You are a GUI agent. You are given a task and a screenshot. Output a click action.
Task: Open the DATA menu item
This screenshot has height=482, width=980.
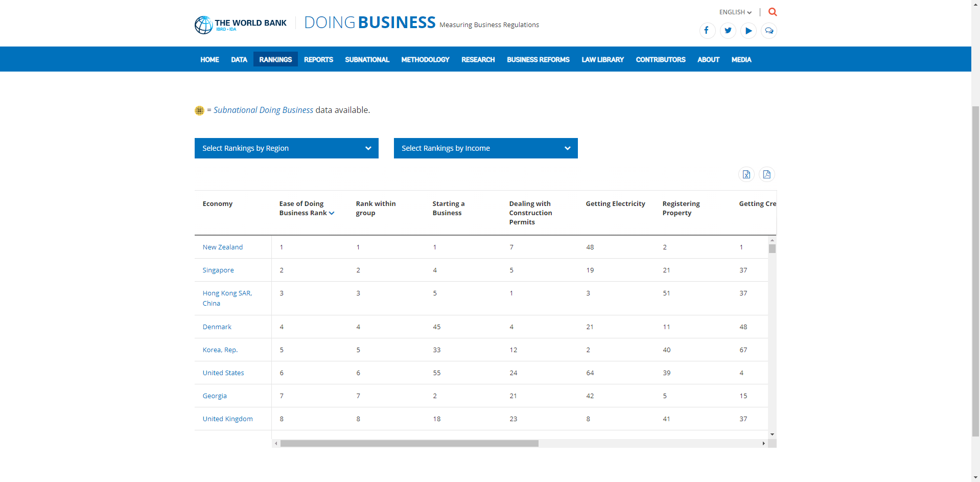[239, 60]
